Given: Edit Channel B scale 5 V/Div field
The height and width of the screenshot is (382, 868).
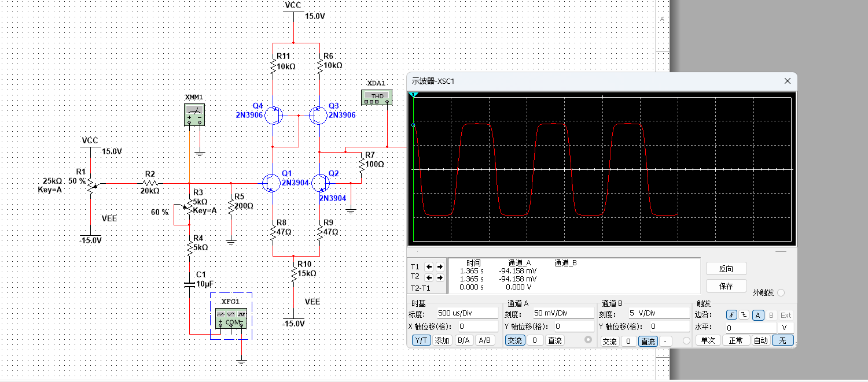Looking at the screenshot, I should [659, 313].
